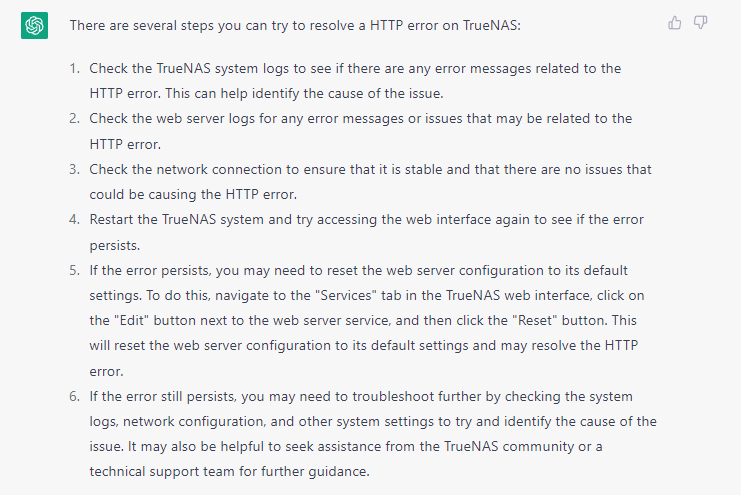Image resolution: width=741 pixels, height=495 pixels.
Task: Click the green ChatGPT avatar logo
Action: click(34, 26)
